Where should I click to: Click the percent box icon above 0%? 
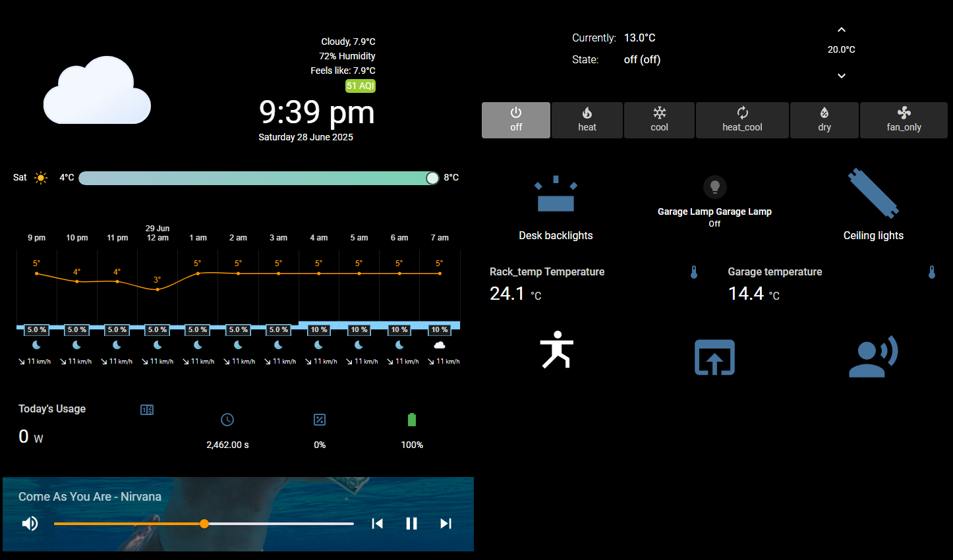320,420
